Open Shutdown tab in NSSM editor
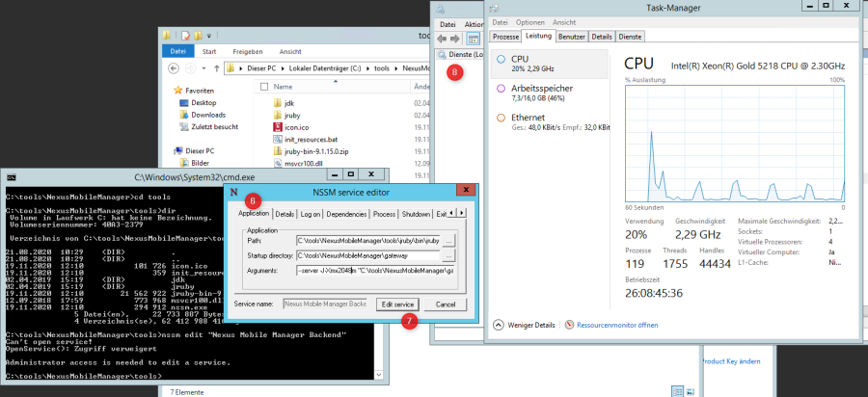This screenshot has height=397, width=868. (x=416, y=214)
